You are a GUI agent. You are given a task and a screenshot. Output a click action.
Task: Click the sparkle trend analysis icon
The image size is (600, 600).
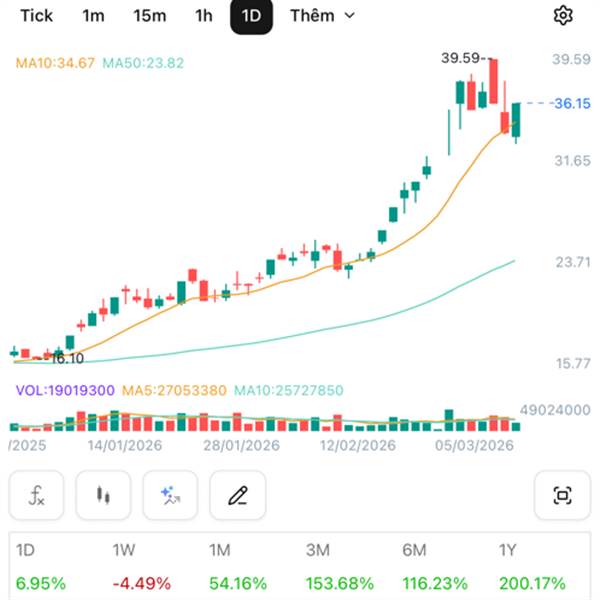[170, 495]
